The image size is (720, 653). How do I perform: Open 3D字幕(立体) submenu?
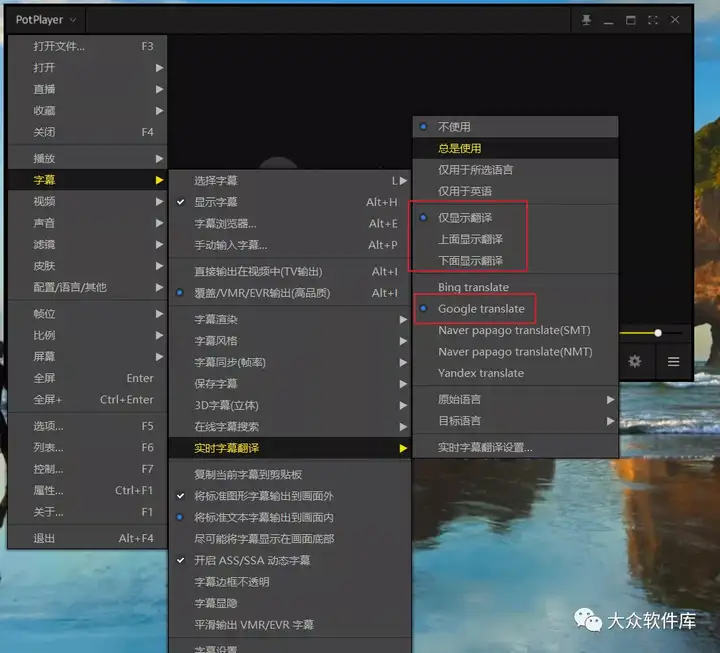click(290, 405)
